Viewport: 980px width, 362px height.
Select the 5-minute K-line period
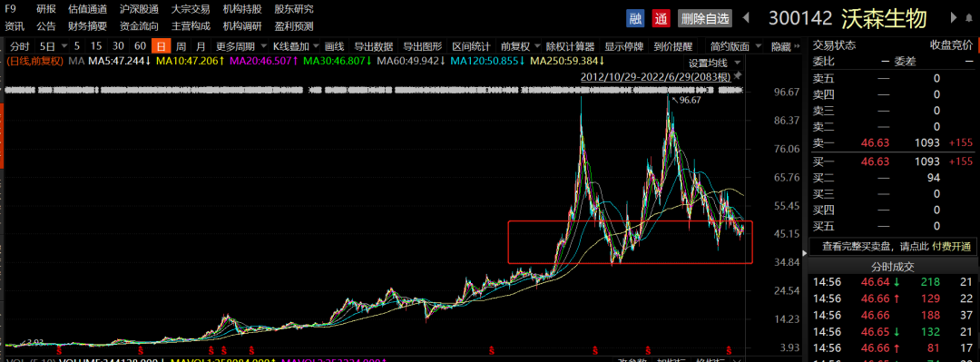[77, 46]
